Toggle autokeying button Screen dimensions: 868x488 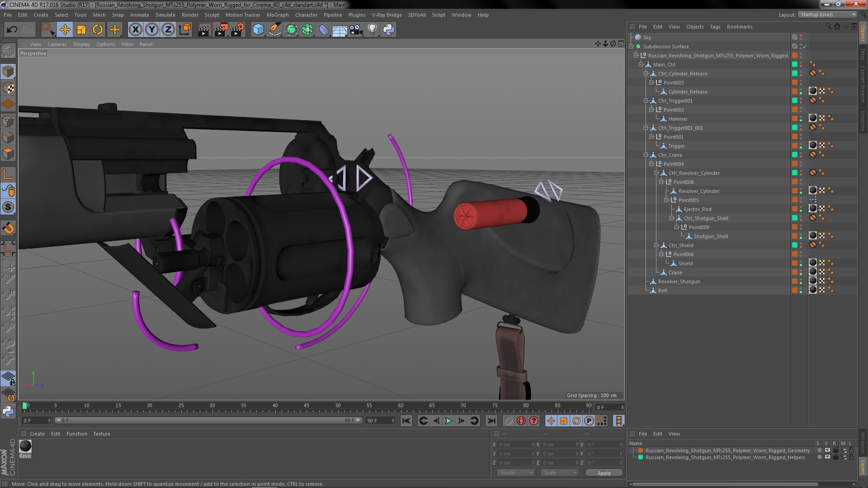tap(521, 421)
